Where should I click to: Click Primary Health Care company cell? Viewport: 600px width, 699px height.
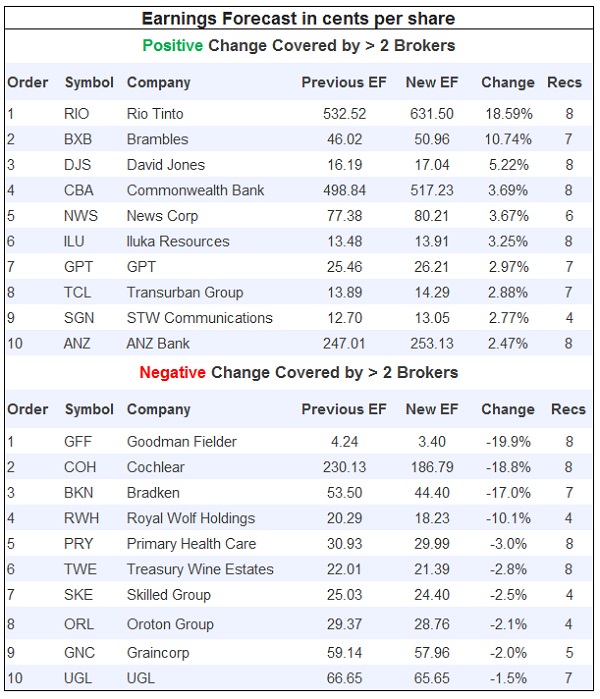point(191,544)
